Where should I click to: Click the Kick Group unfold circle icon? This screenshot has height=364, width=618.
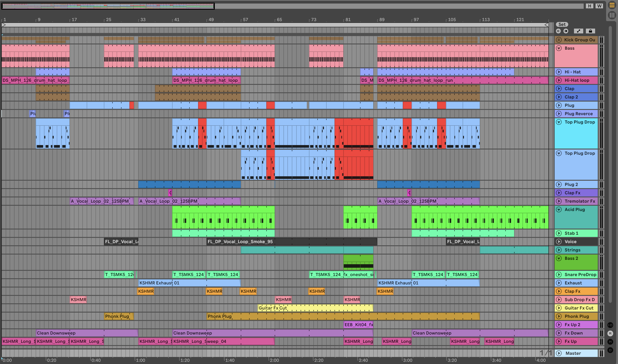pos(559,40)
